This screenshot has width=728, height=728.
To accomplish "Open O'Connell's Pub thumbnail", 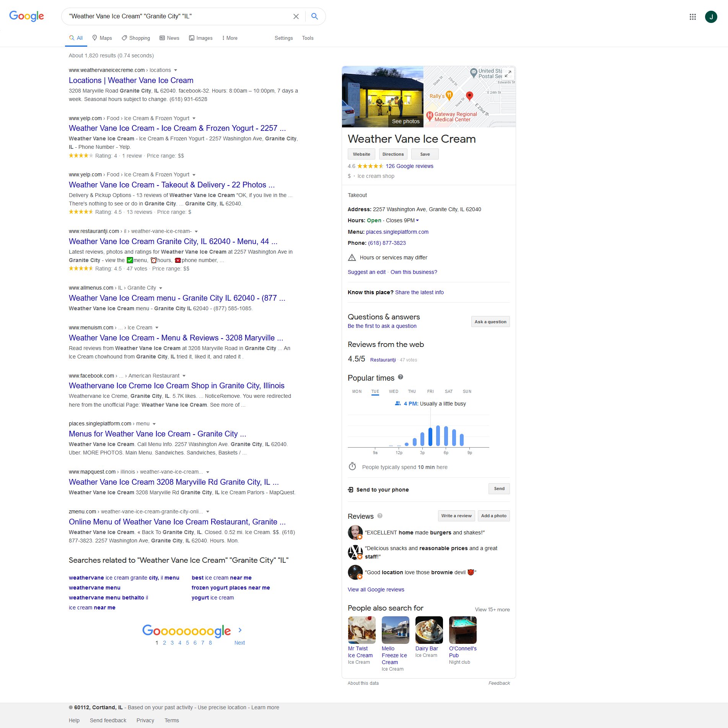I will [x=463, y=630].
